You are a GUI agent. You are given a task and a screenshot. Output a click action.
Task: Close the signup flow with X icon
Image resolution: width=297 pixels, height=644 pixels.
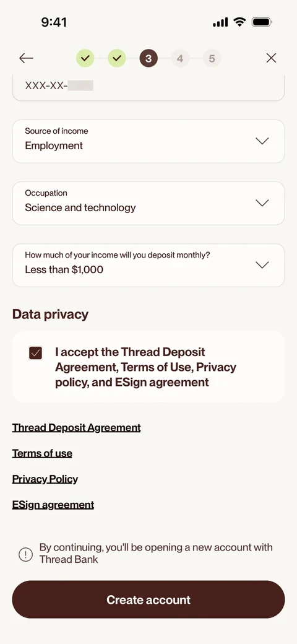271,58
